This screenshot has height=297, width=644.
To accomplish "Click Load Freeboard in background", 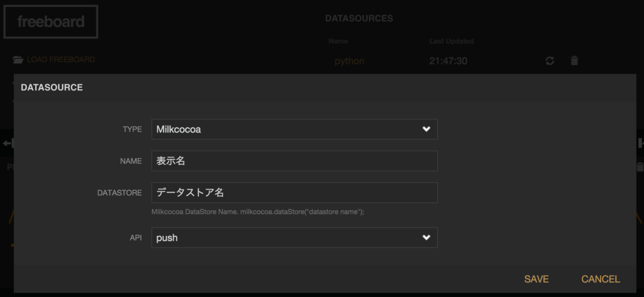I will (x=61, y=60).
